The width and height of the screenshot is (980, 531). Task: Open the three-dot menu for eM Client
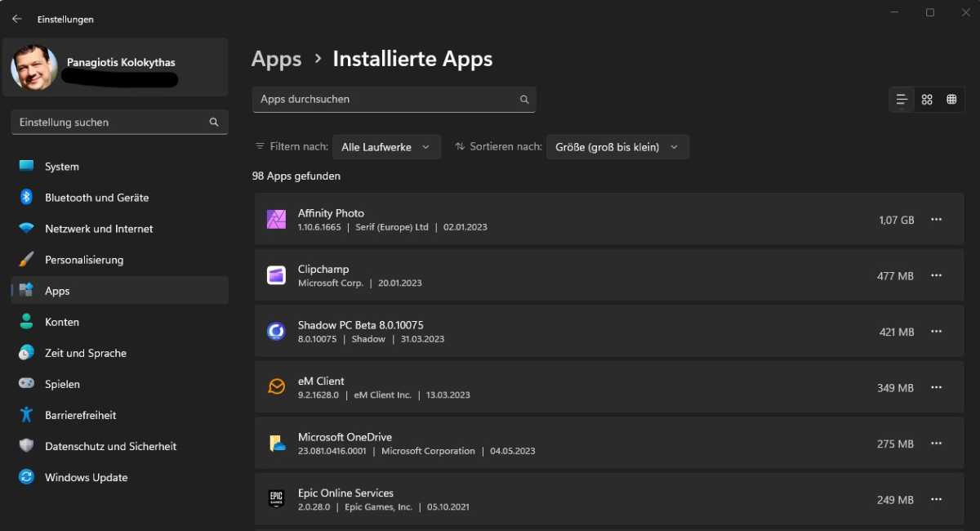pos(937,387)
